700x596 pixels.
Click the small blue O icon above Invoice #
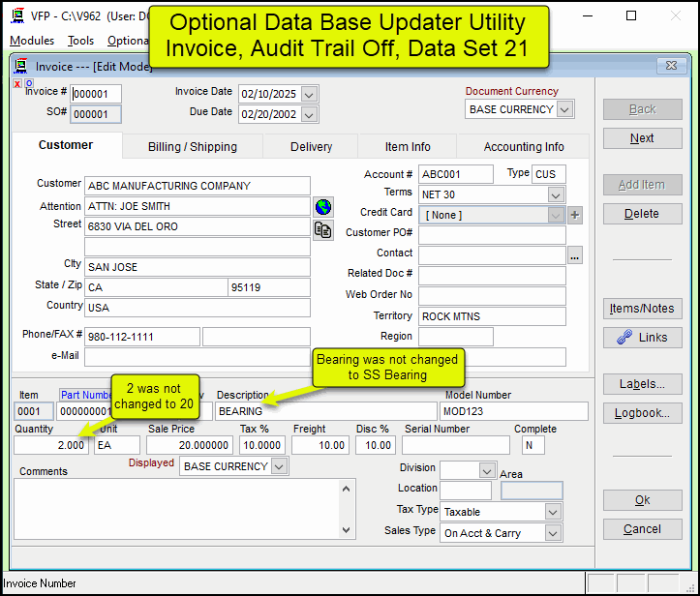(x=29, y=83)
